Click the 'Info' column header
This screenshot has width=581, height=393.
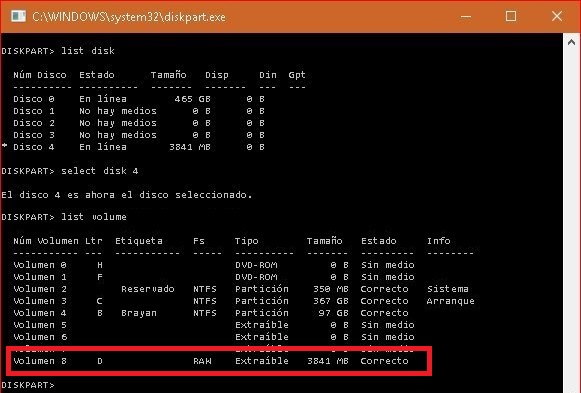pos(439,241)
